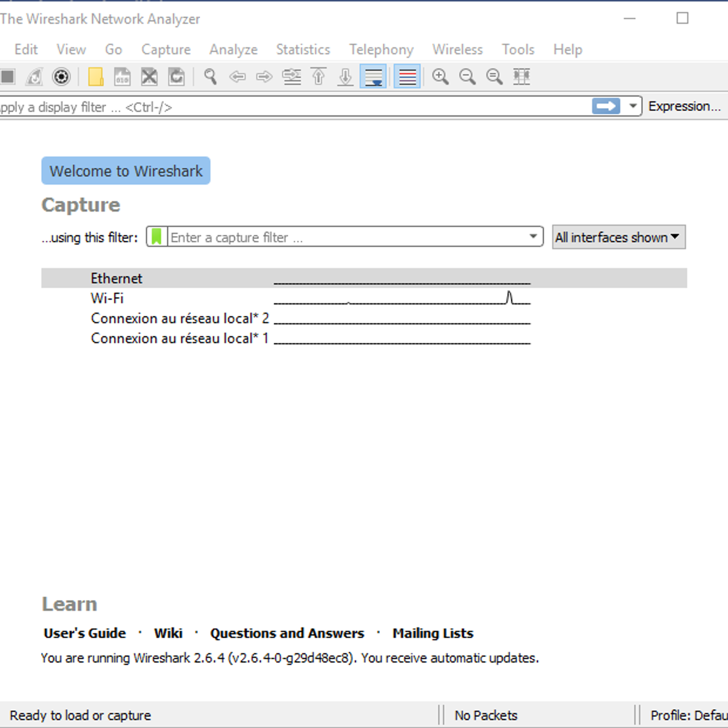Screen dimensions: 728x728
Task: Expand the All interfaces shown dropdown
Action: point(618,237)
